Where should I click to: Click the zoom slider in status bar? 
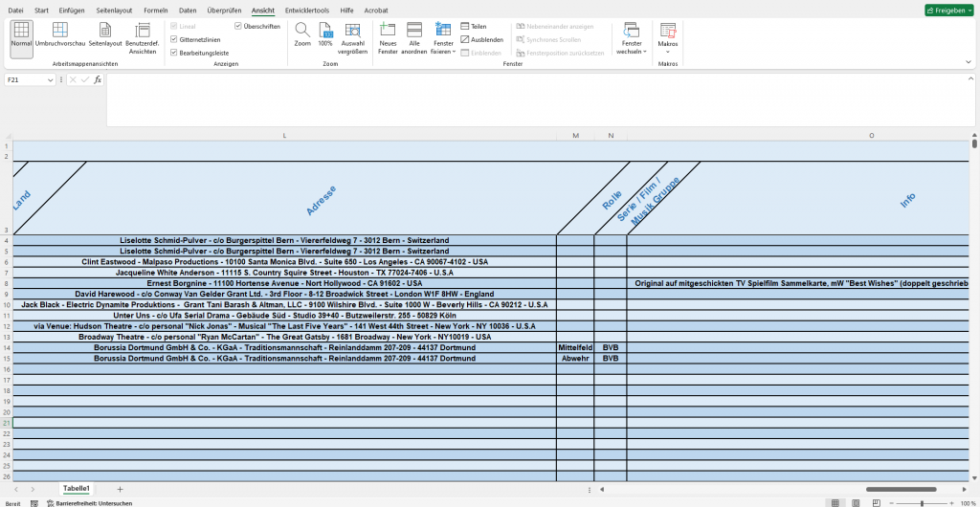tap(922, 502)
